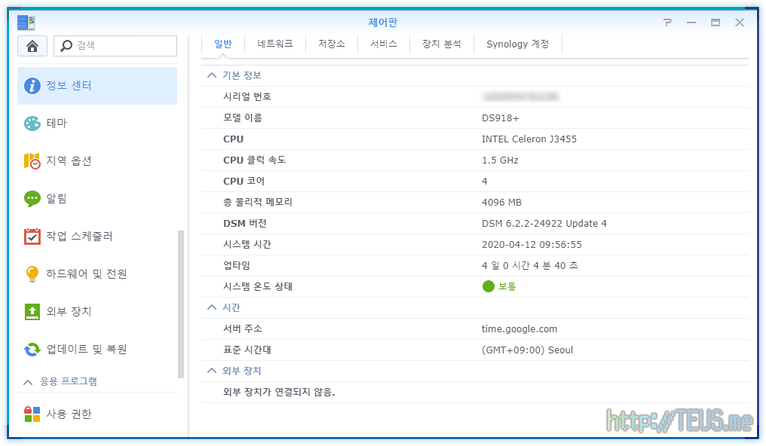The height and width of the screenshot is (446, 766).
Task: Minimize the 제어판 window
Action: tap(691, 22)
